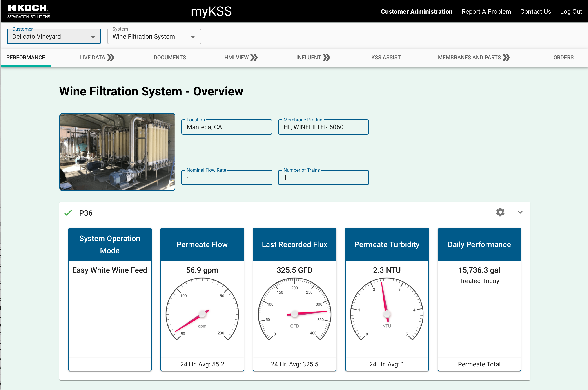The height and width of the screenshot is (390, 588).
Task: Click the Number of Trains field
Action: pos(323,177)
